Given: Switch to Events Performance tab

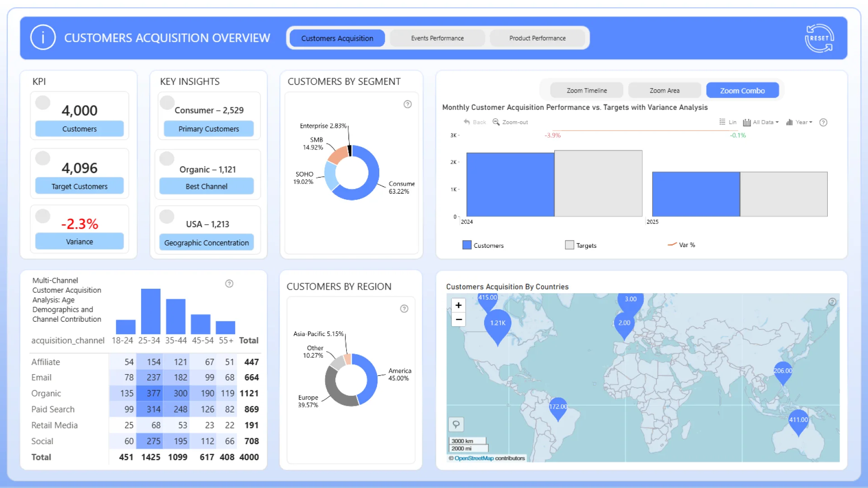Looking at the screenshot, I should coord(437,38).
